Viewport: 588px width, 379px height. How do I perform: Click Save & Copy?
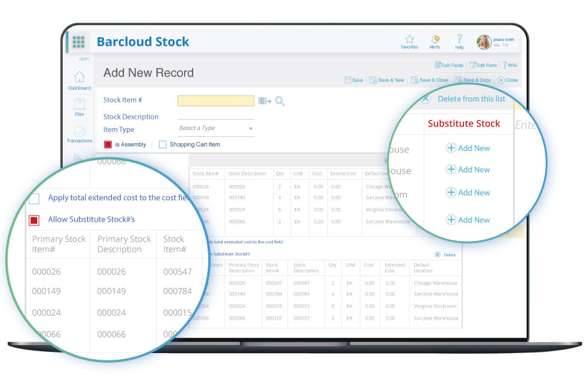tap(472, 80)
